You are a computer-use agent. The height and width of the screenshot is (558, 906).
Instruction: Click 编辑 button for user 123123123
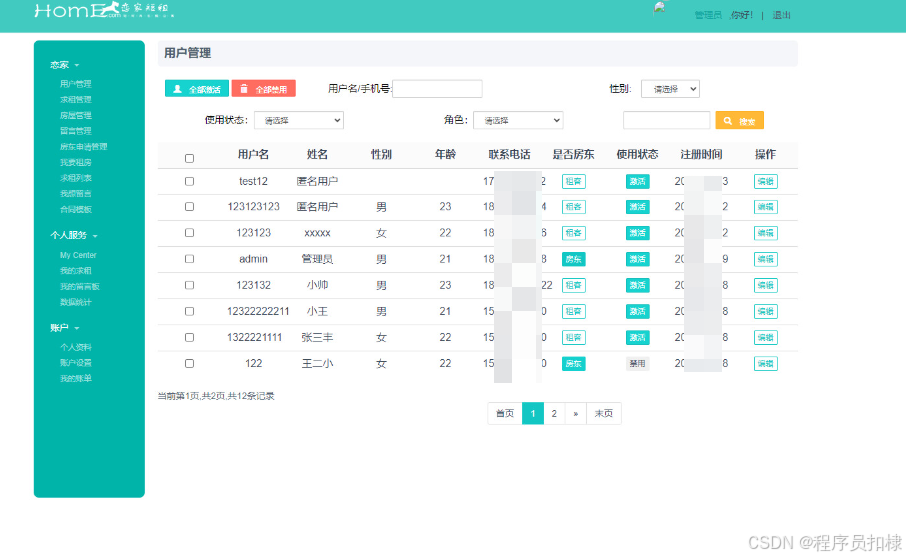pos(766,207)
